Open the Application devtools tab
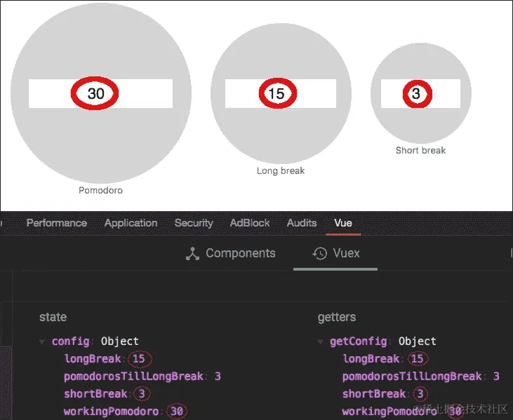The width and height of the screenshot is (513, 420). pyautogui.click(x=131, y=223)
